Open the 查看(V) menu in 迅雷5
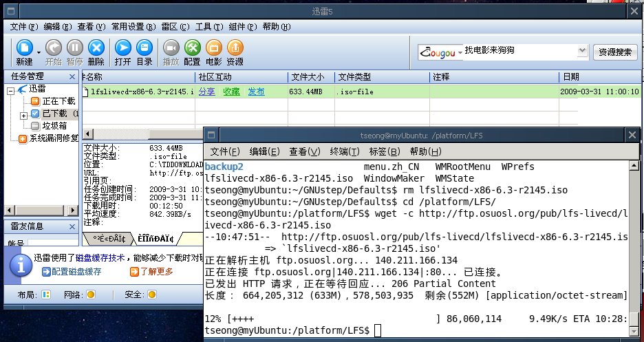Screen dimensions: 644x342 (92, 27)
